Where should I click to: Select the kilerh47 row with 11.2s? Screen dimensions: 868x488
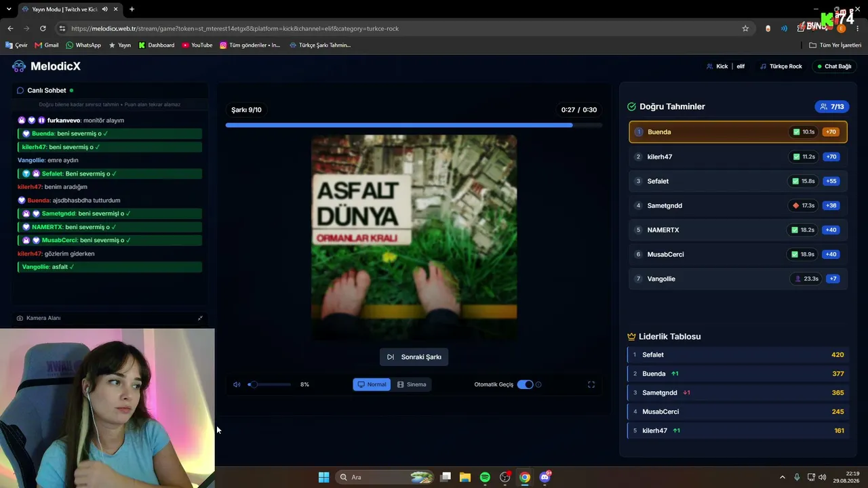(x=738, y=157)
